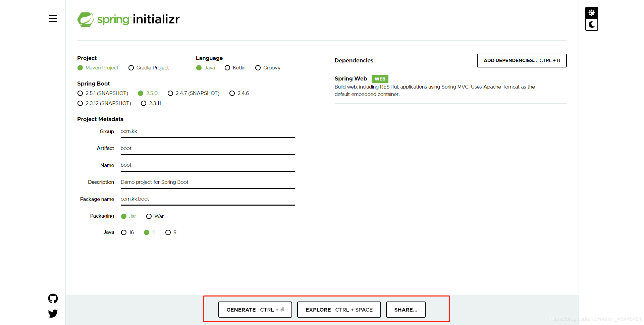Open the Twitter icon link

coord(53,313)
